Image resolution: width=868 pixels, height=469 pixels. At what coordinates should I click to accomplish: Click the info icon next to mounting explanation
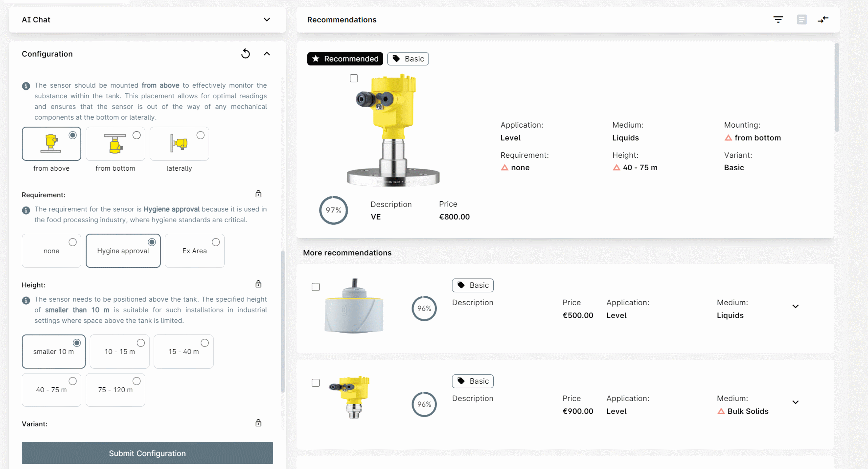coord(26,86)
